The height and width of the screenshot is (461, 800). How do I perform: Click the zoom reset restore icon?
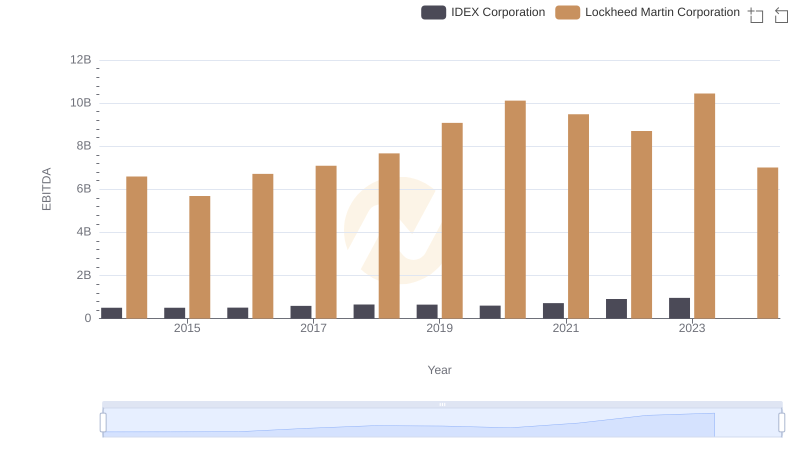(x=781, y=15)
